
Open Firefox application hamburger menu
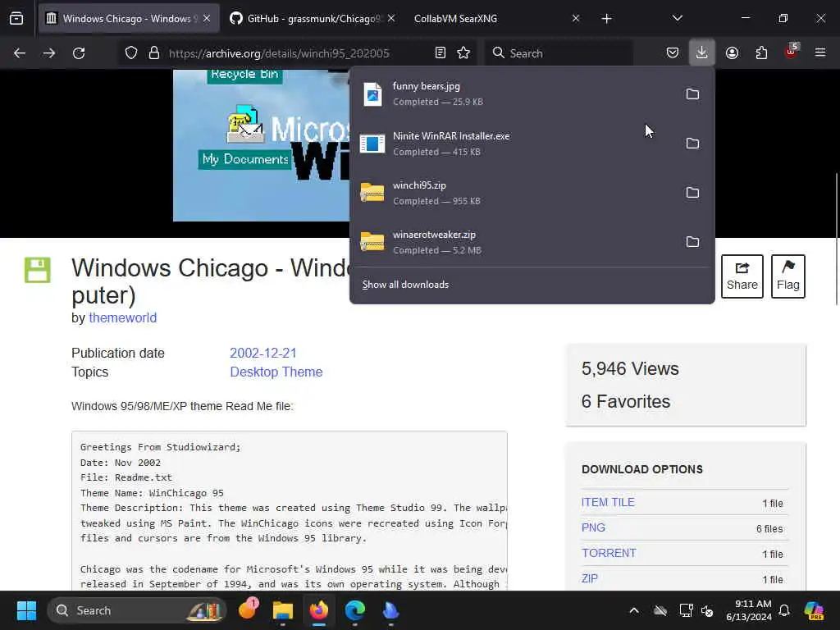(x=820, y=53)
